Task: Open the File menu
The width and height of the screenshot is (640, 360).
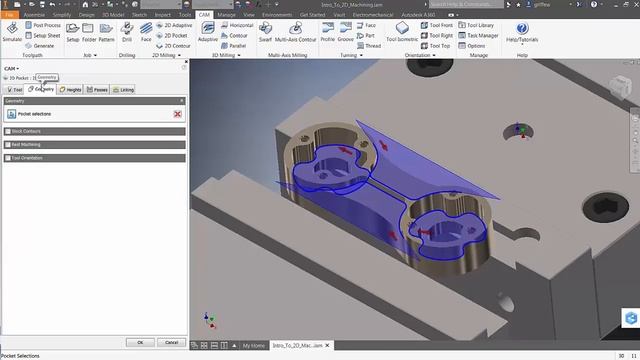Action: [x=9, y=15]
